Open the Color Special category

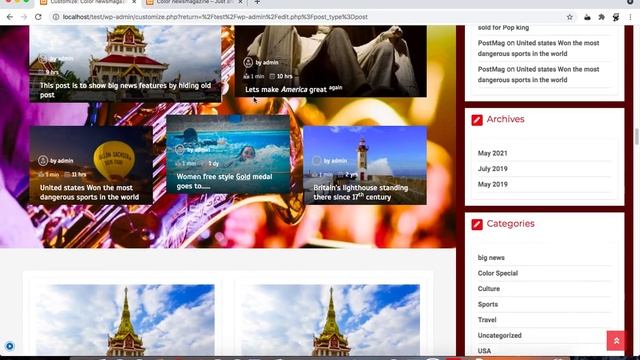[498, 273]
